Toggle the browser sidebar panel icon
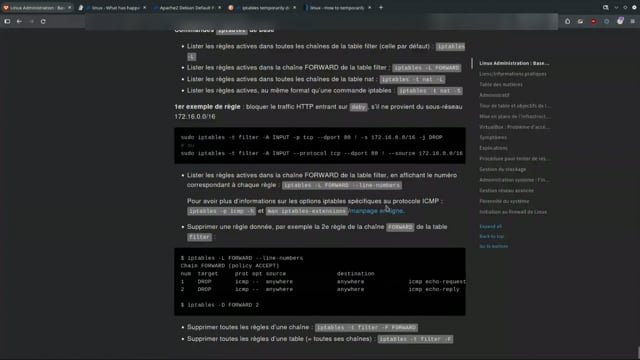 click(7, 21)
